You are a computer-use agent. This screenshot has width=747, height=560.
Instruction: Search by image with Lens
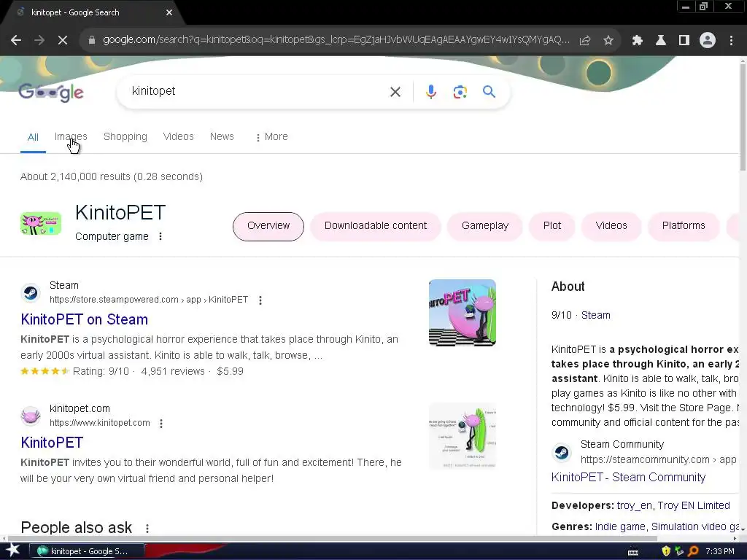pos(460,92)
